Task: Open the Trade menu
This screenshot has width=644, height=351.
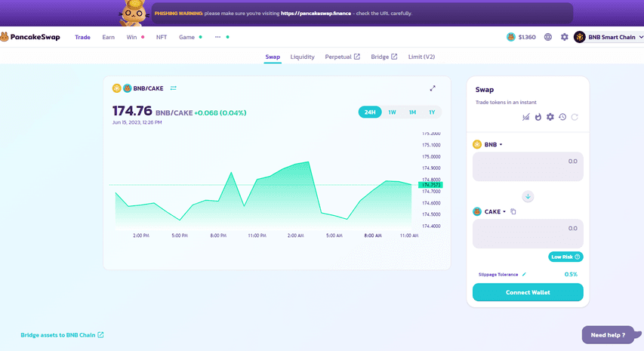Action: (82, 37)
